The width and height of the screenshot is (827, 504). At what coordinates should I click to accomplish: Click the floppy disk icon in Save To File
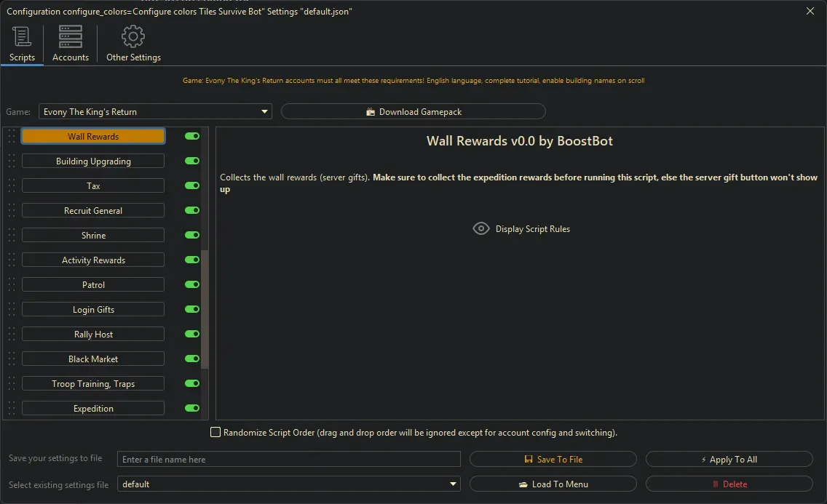(x=529, y=459)
